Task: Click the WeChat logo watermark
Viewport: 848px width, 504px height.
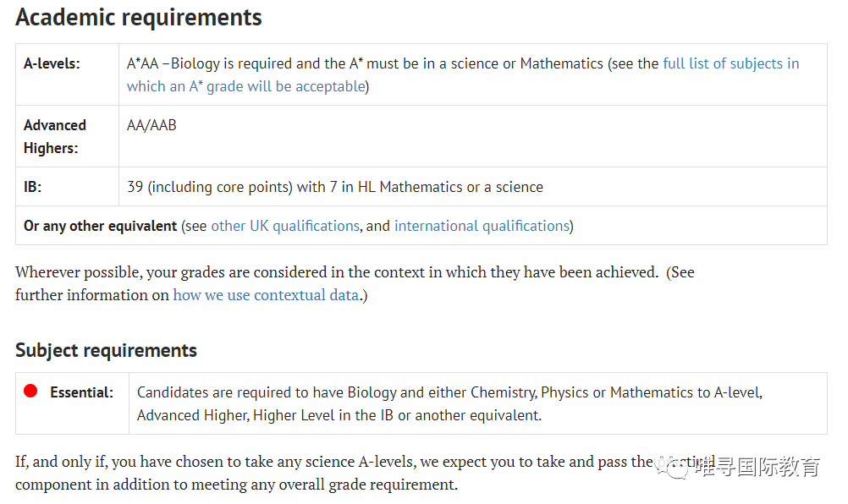Action: [672, 467]
